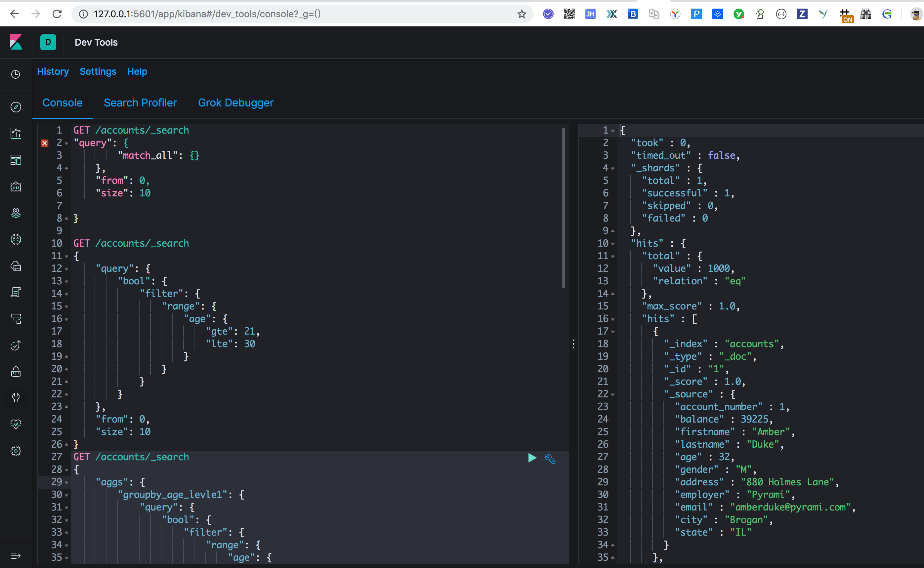This screenshot has height=568, width=924.
Task: Collapse "_source" fold arrow at output line 22
Action: [x=613, y=395]
